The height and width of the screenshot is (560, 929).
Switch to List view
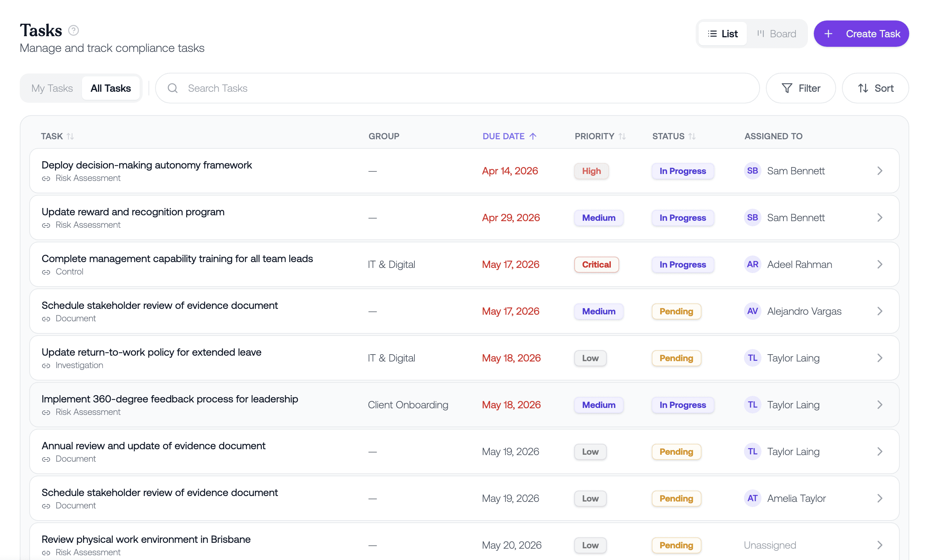722,34
